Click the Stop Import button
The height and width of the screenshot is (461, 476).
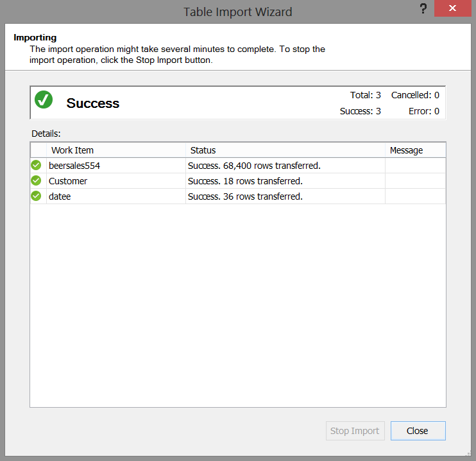click(x=355, y=431)
